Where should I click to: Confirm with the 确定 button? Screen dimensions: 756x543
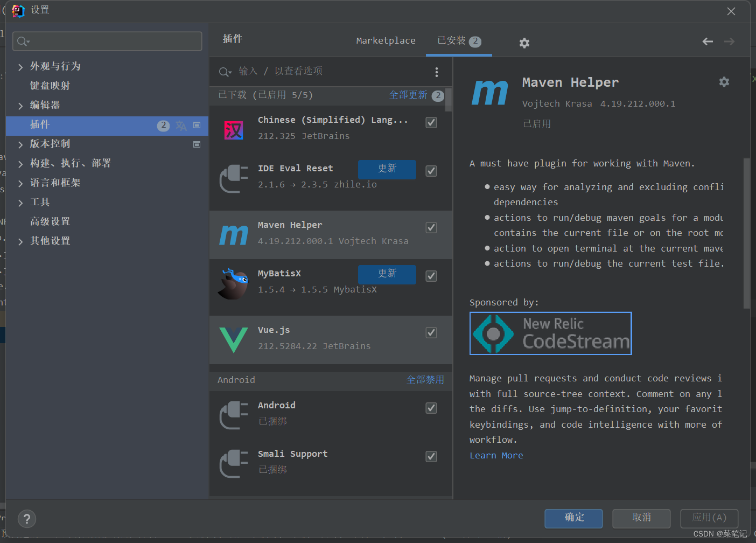tap(573, 518)
